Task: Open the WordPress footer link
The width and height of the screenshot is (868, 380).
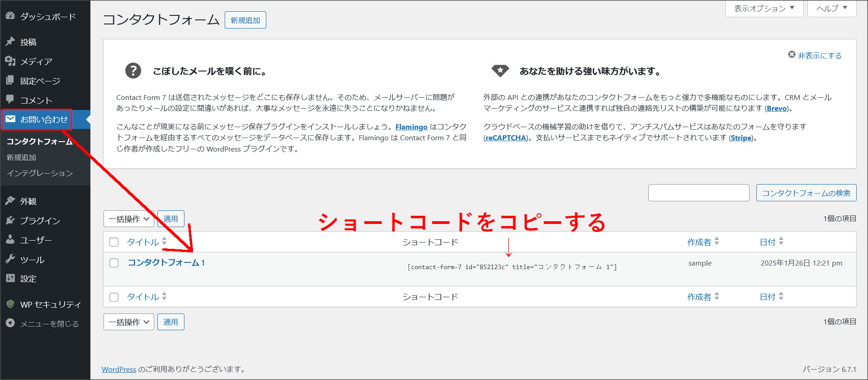Action: (x=119, y=370)
